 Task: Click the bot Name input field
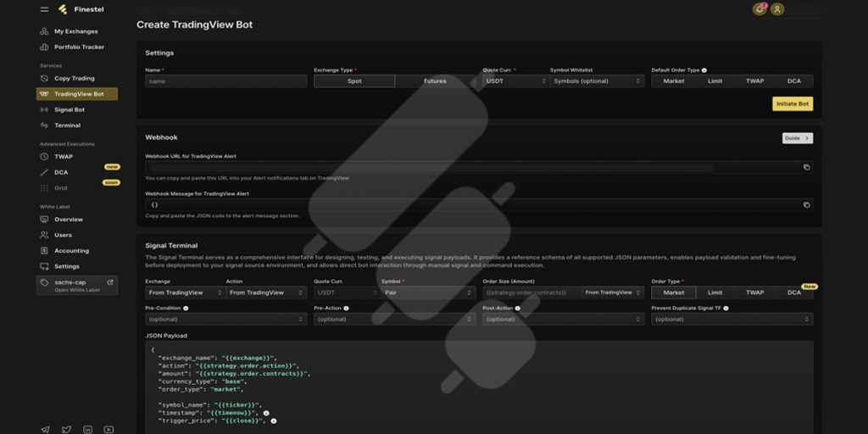[x=225, y=81]
